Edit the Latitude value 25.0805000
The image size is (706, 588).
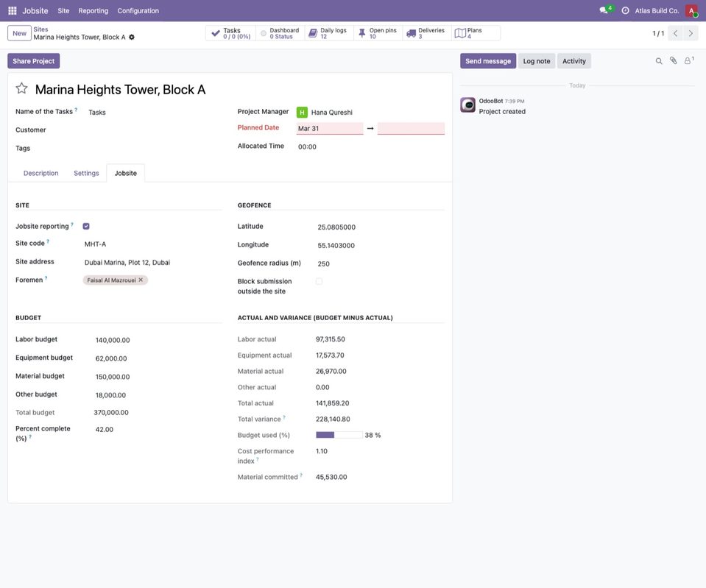click(x=380, y=227)
